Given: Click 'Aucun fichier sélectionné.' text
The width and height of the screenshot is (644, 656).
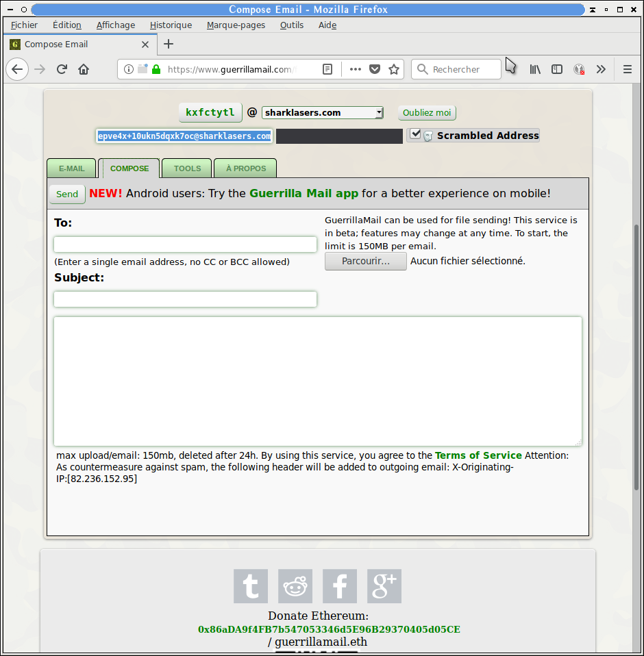Looking at the screenshot, I should point(467,261).
